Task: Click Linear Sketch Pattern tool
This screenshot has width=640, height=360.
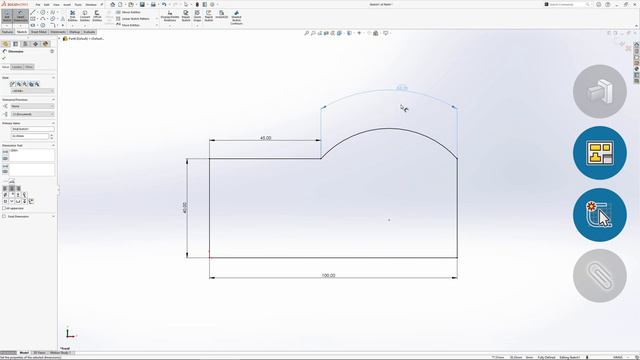Action: click(x=133, y=19)
